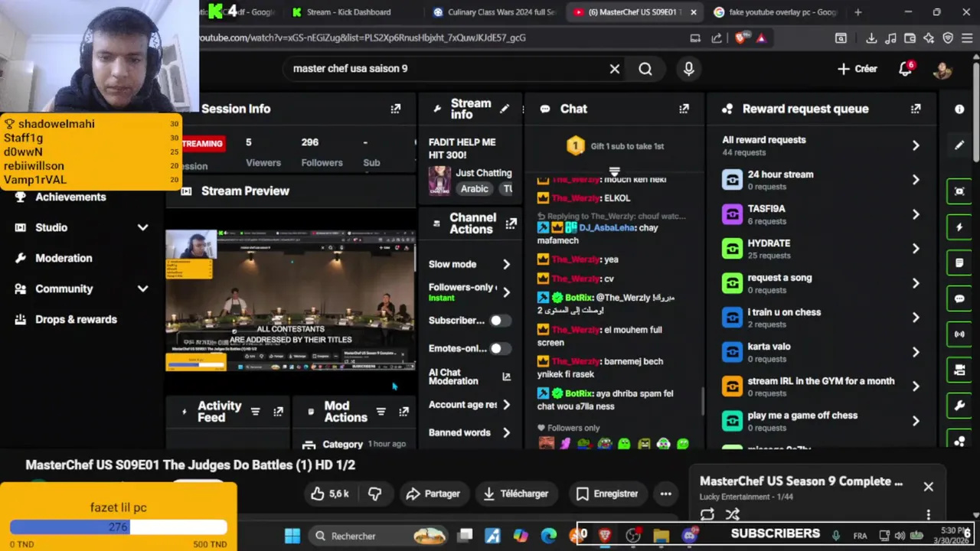Open AI Chat Moderation link
Viewport: 980px width, 551px height.
469,377
